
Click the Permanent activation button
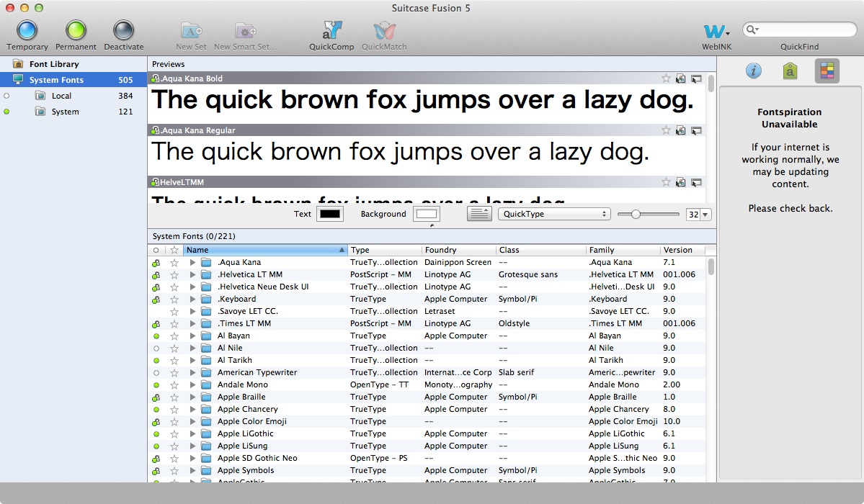coord(76,35)
